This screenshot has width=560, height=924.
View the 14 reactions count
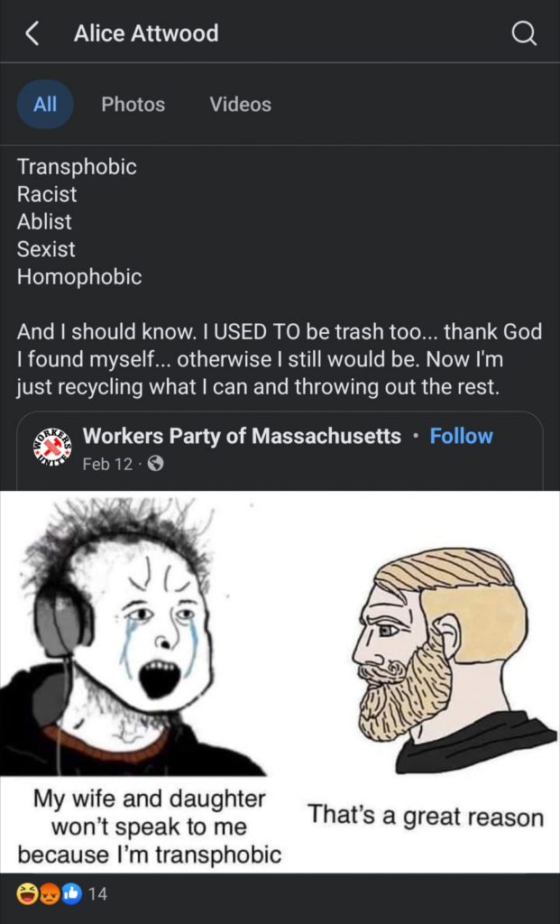pos(97,894)
